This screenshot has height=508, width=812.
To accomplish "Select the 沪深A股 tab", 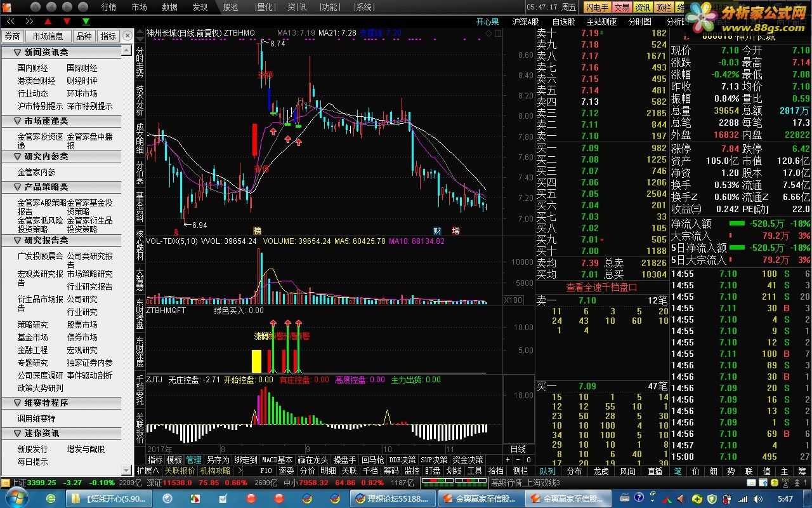I will point(526,22).
